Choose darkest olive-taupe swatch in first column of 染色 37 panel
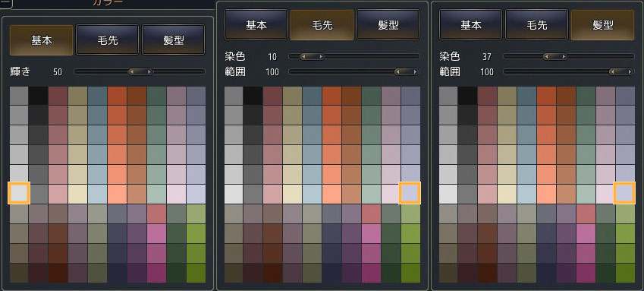This screenshot has height=291, width=644. (x=448, y=274)
